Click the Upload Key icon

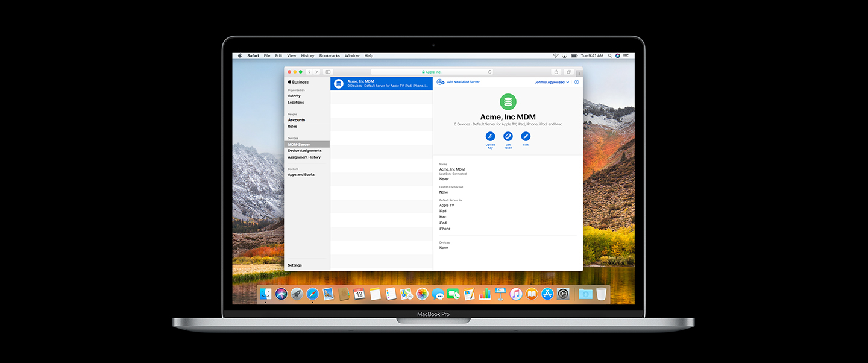(490, 137)
